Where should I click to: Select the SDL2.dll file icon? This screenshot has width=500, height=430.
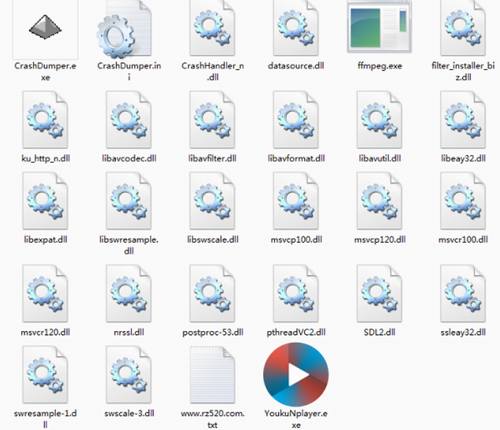[x=379, y=294]
